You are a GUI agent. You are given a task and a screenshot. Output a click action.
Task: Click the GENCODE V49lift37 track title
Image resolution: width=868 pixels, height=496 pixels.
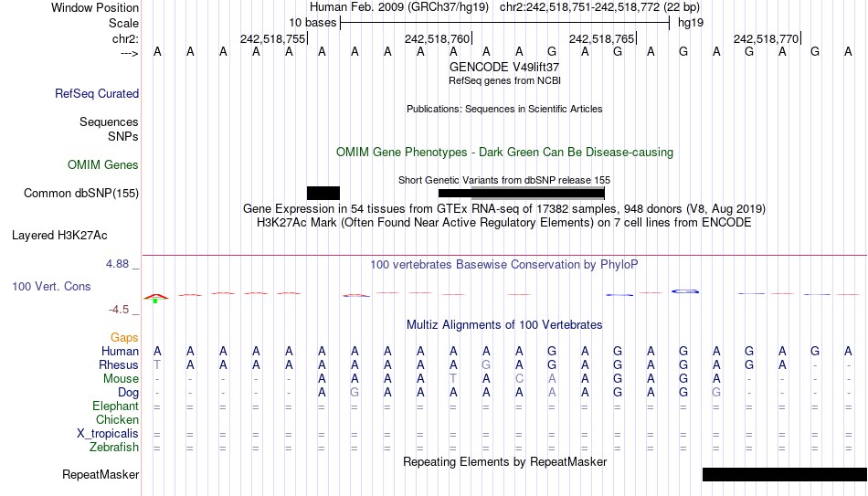(x=504, y=67)
